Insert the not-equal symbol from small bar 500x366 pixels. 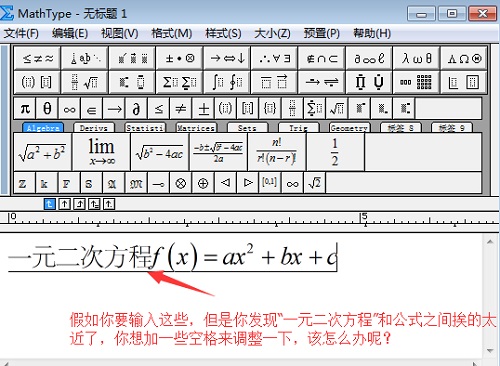(181, 109)
